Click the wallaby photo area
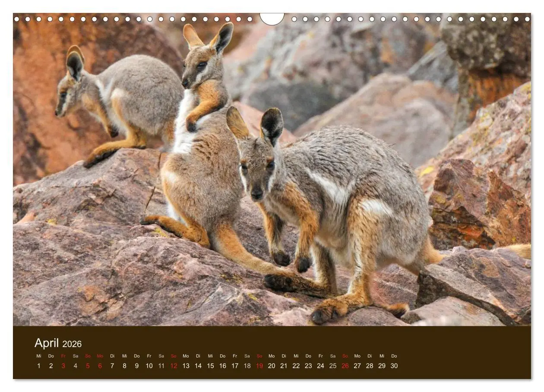Viewport: 544px width, 392px height. (272, 173)
